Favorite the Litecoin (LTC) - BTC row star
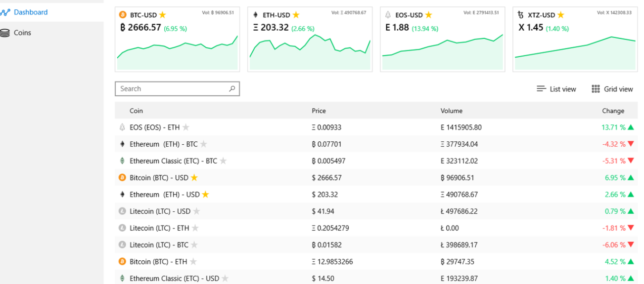Viewport: 644px width, 284px height. [195, 245]
